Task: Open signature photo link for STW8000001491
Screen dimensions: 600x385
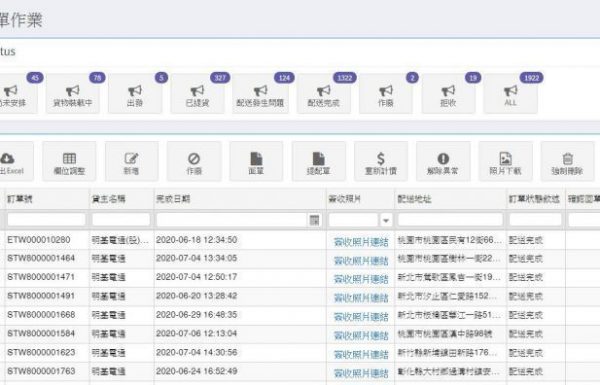Action: [361, 298]
